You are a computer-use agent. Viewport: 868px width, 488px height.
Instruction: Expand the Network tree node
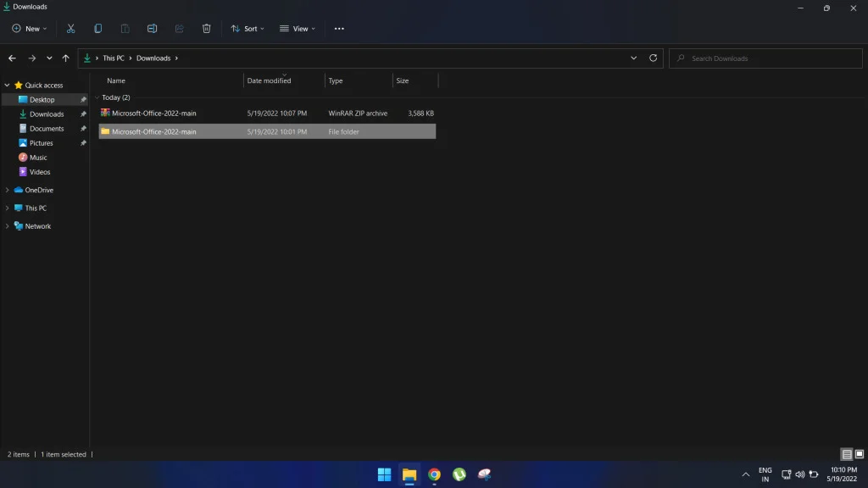(7, 226)
